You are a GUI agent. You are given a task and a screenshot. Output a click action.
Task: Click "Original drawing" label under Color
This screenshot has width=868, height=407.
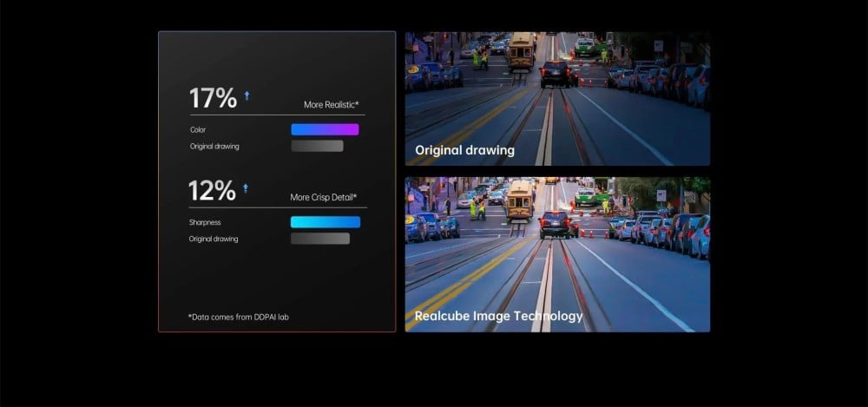tap(214, 147)
